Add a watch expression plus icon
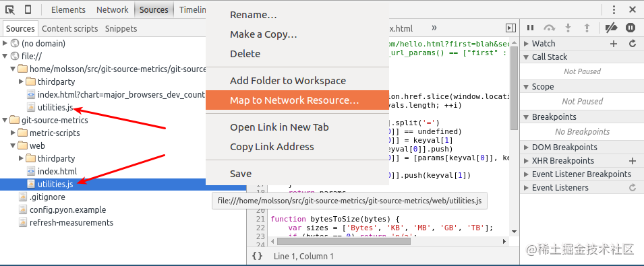 (614, 44)
